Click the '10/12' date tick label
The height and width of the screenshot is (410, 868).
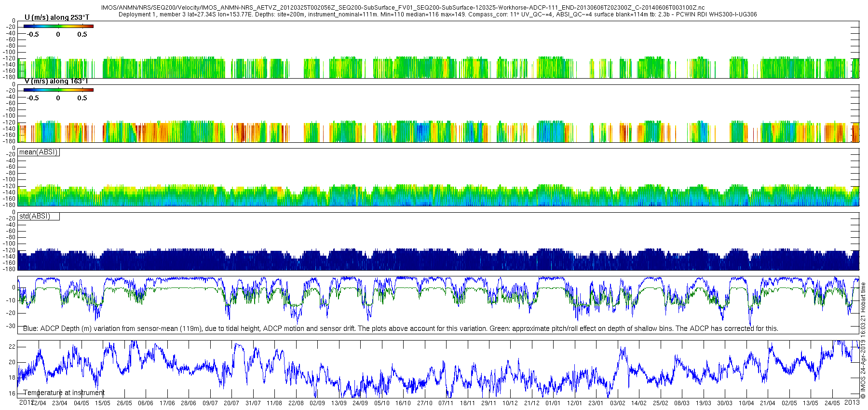(x=510, y=403)
